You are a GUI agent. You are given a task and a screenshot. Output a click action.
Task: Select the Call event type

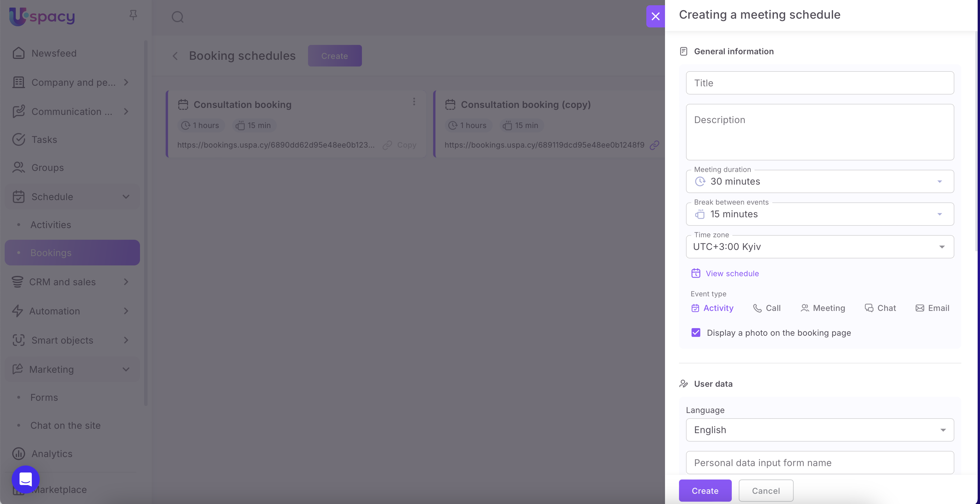(766, 308)
